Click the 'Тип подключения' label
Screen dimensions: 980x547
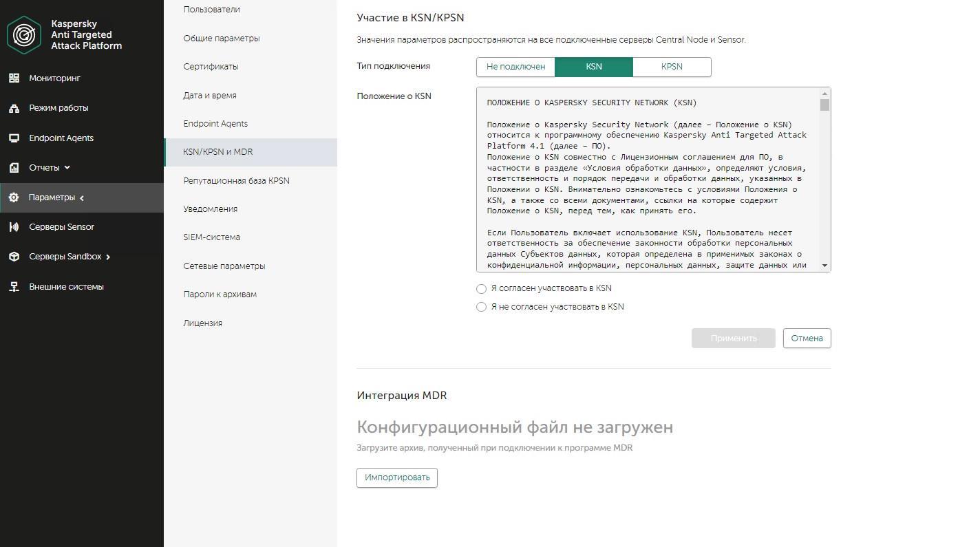[x=394, y=66]
